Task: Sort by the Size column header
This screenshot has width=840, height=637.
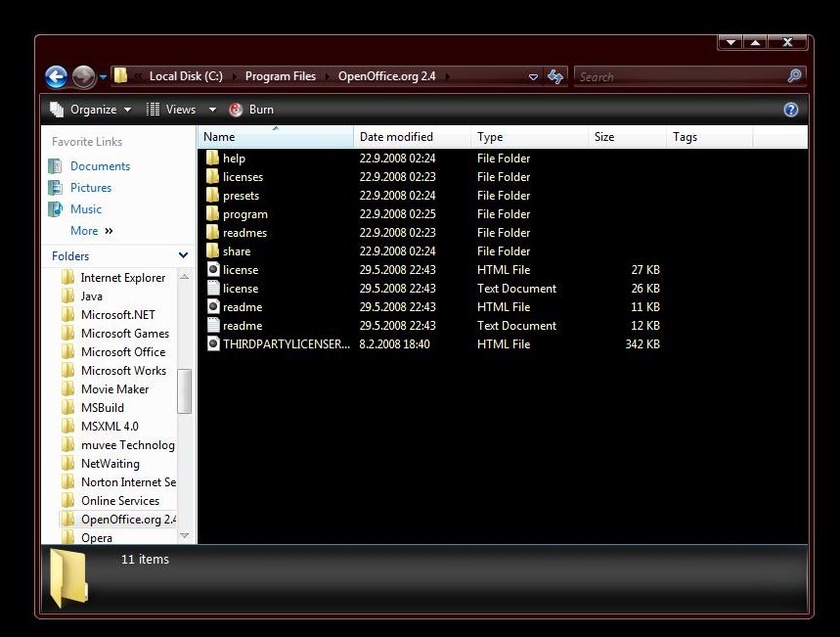Action: click(x=628, y=137)
